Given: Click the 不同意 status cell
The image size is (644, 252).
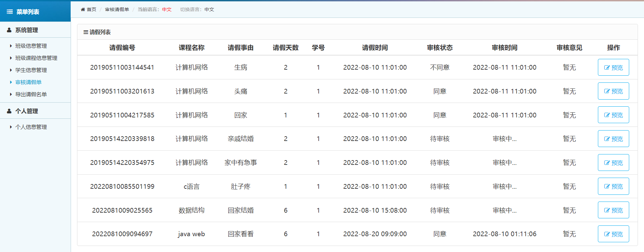Looking at the screenshot, I should (440, 67).
